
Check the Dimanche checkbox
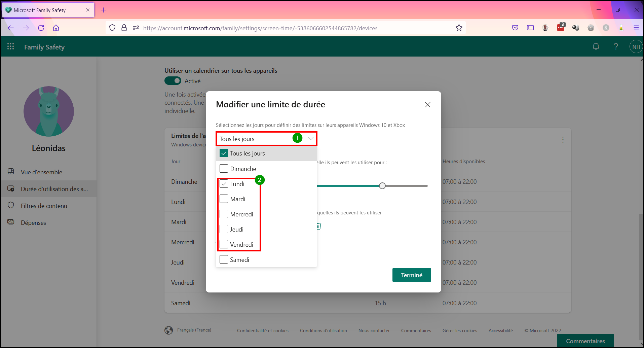pos(224,169)
